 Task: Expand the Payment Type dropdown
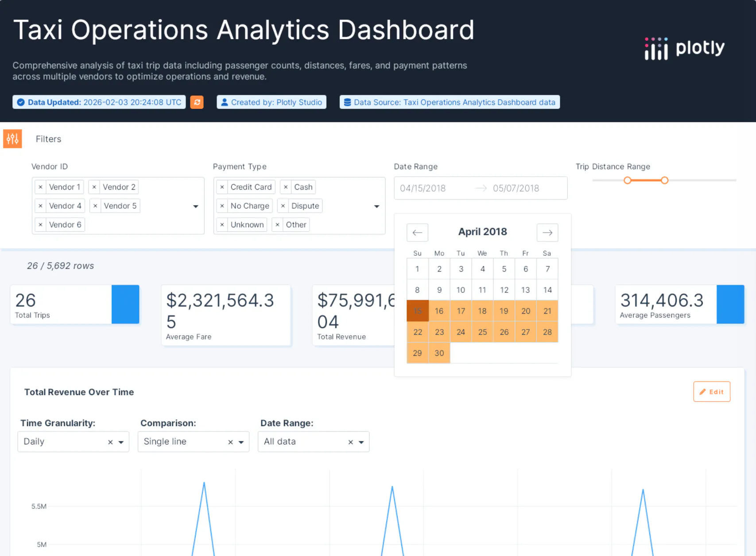tap(376, 206)
